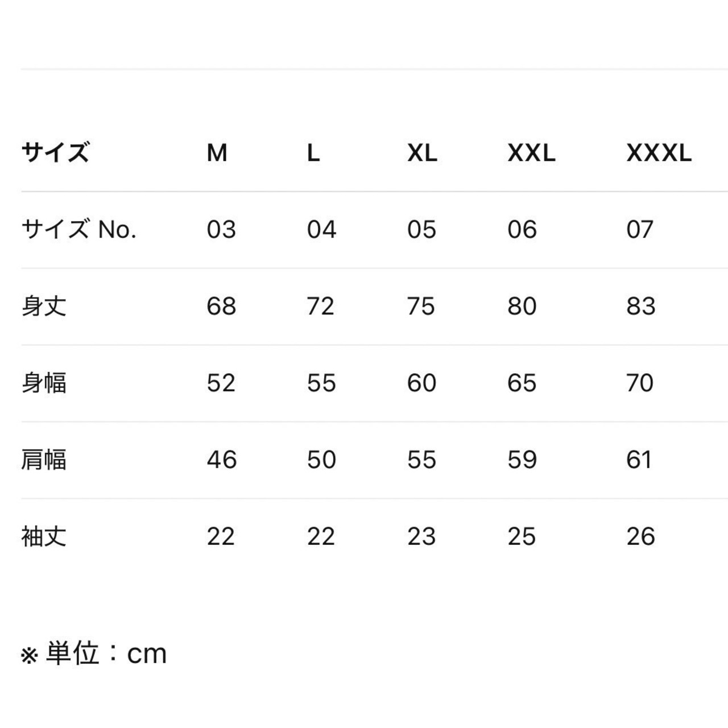The height and width of the screenshot is (728, 728).
Task: Select the M size column header
Action: point(217,153)
